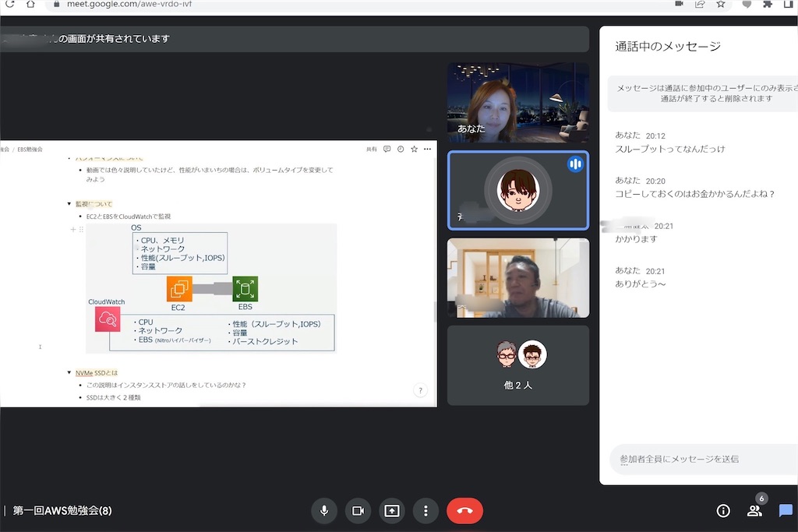Click the orange EC2 icon in the diagram
798x532 pixels.
click(179, 289)
